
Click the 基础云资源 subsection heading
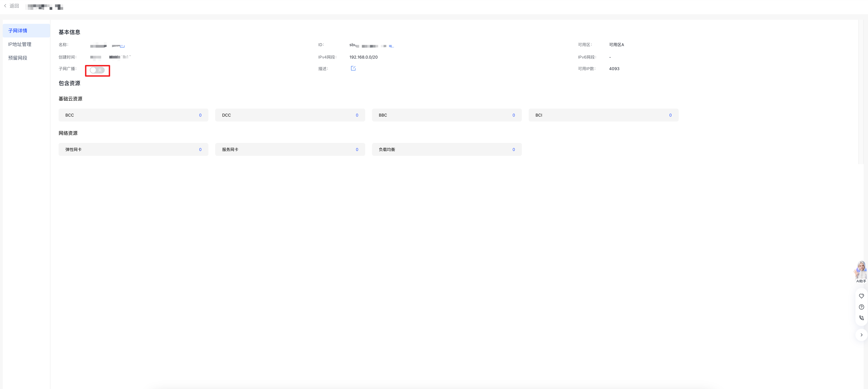(x=70, y=99)
